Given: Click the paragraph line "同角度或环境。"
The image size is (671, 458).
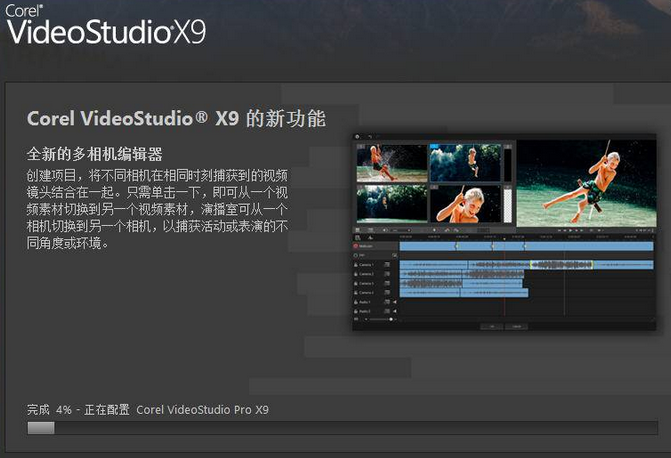Looking at the screenshot, I should [x=68, y=243].
